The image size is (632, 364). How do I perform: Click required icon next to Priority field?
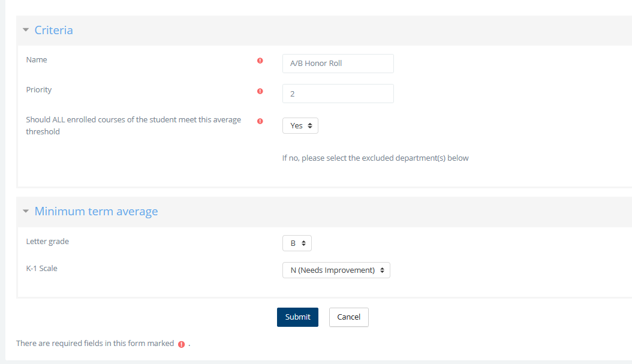(260, 91)
